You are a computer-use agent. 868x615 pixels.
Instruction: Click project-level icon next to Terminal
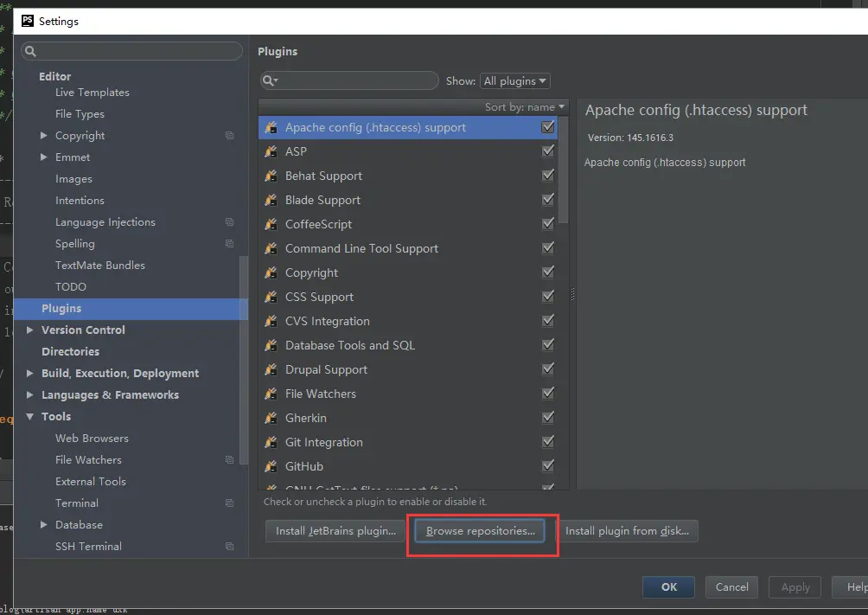[x=229, y=503]
